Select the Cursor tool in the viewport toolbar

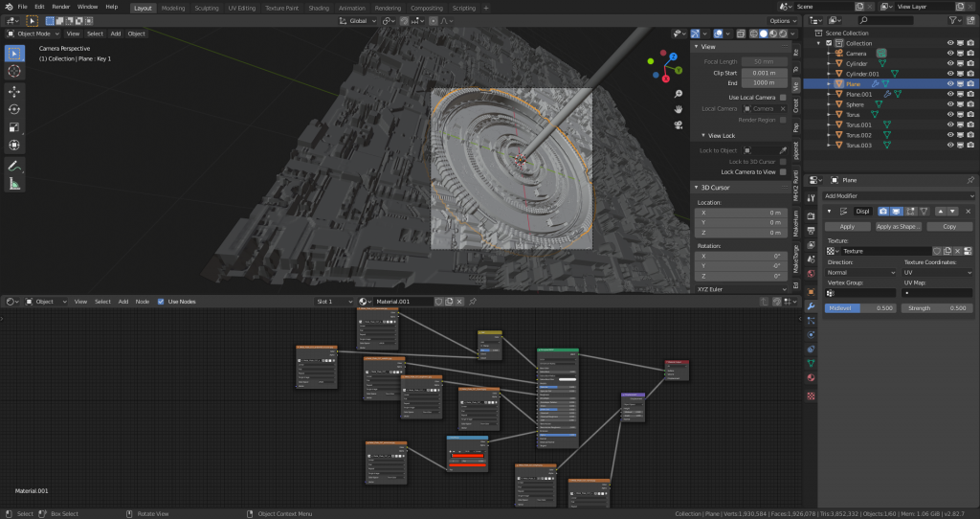[14, 71]
